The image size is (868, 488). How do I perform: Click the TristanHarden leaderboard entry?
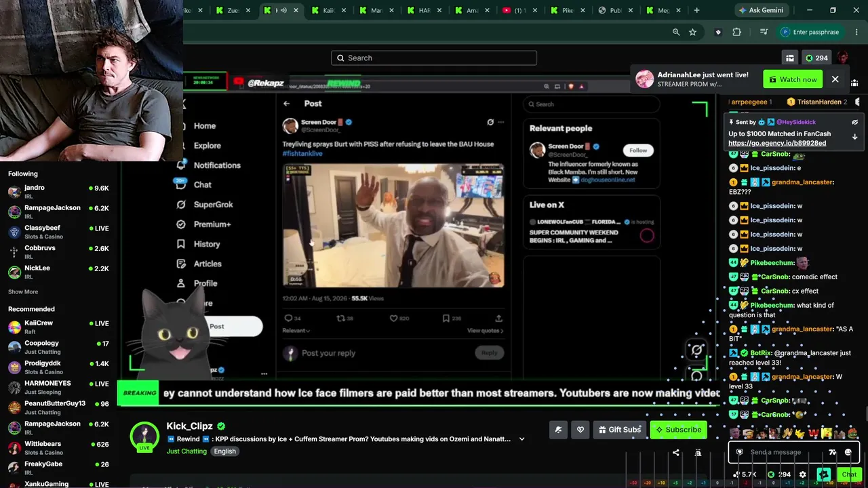(x=817, y=102)
